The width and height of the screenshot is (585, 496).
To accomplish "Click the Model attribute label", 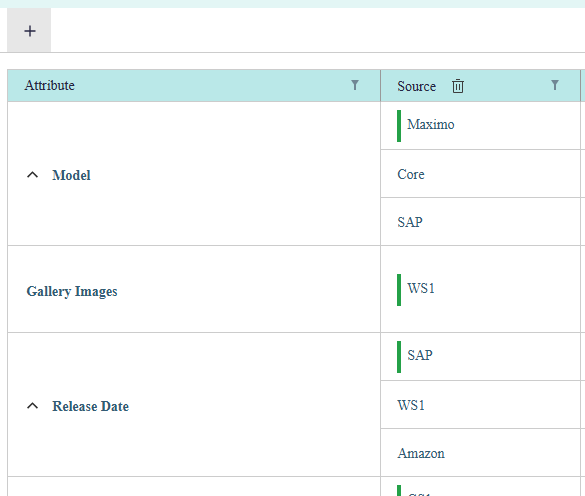I will (x=71, y=175).
